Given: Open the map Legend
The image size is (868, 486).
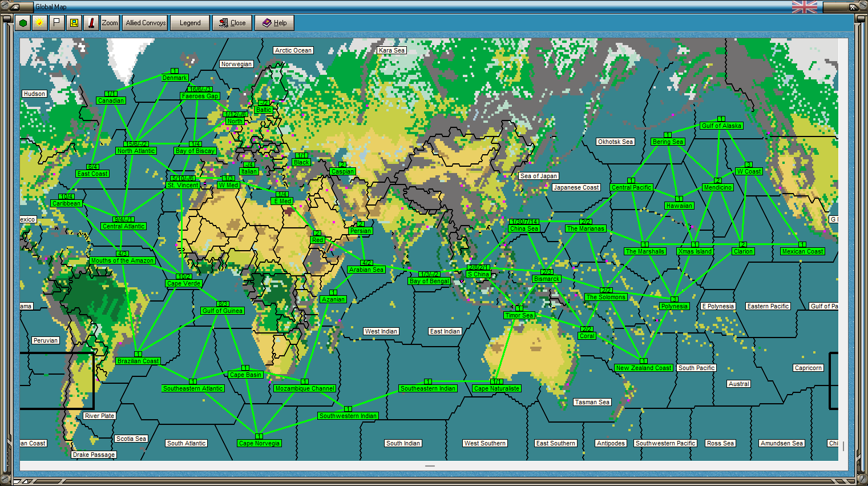Looking at the screenshot, I should point(190,23).
